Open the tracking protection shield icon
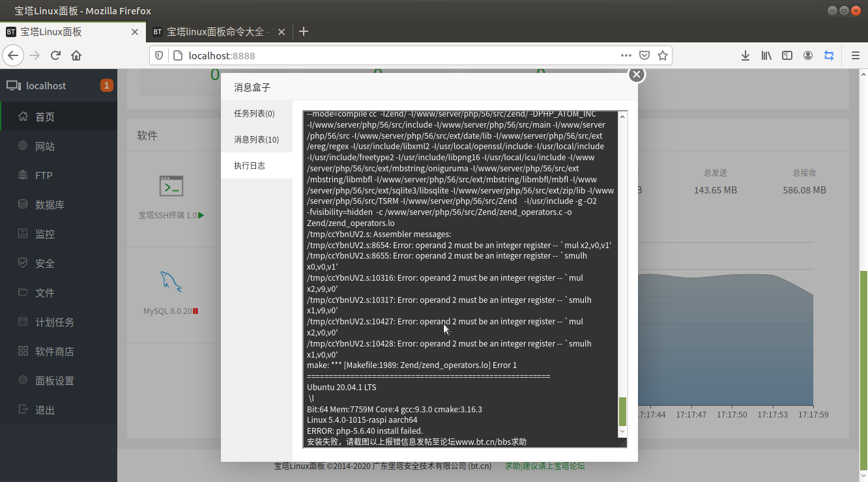 pyautogui.click(x=159, y=55)
